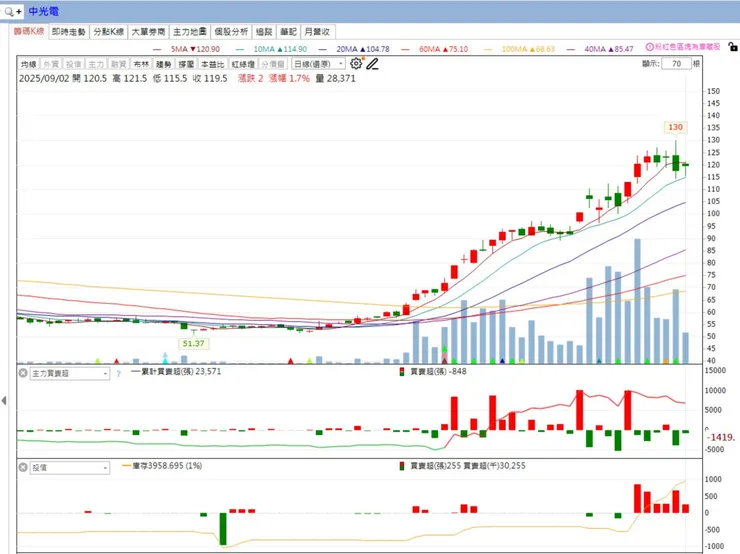Click the 60MA ▲75.10 value text
The height and width of the screenshot is (554, 740).
[x=444, y=49]
